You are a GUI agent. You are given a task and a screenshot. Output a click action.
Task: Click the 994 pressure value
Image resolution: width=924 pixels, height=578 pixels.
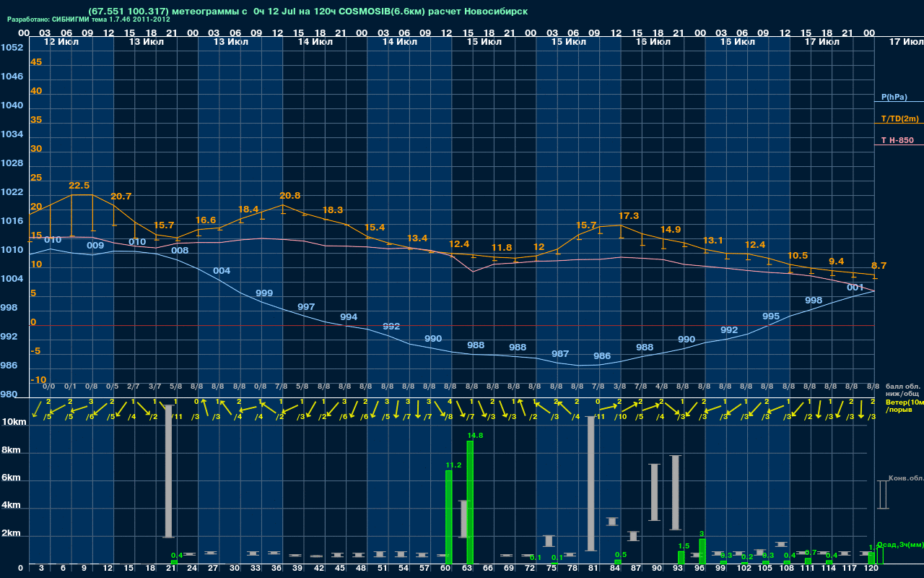(x=349, y=317)
